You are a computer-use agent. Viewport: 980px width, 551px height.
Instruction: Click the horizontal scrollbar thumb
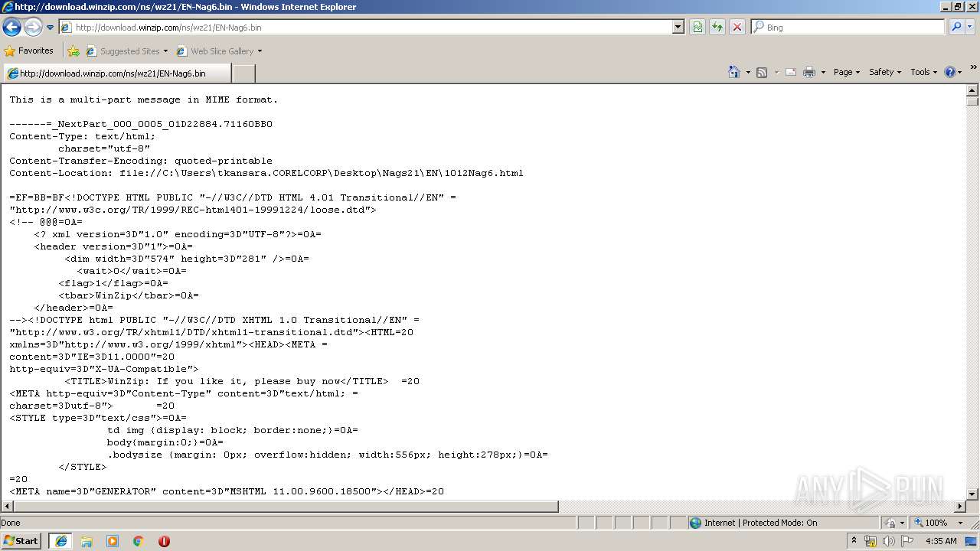[x=286, y=507]
